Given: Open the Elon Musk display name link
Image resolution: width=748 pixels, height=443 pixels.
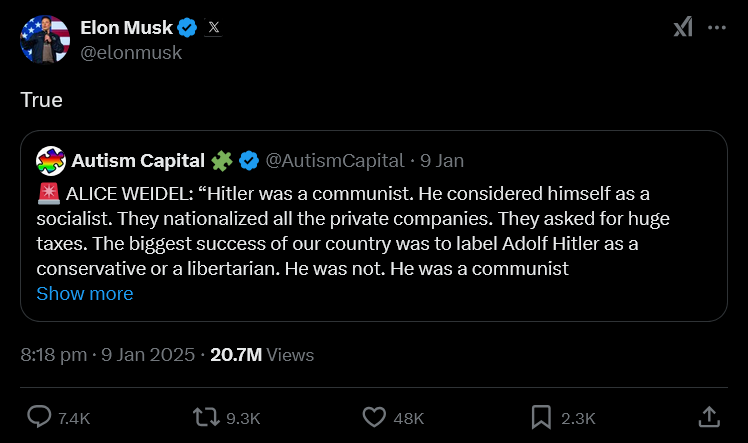Looking at the screenshot, I should pos(127,28).
